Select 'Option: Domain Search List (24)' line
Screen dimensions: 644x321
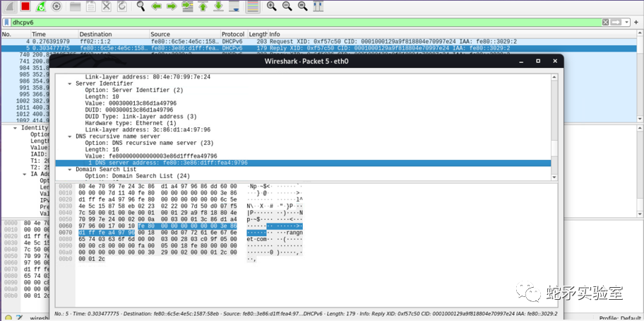coord(138,176)
